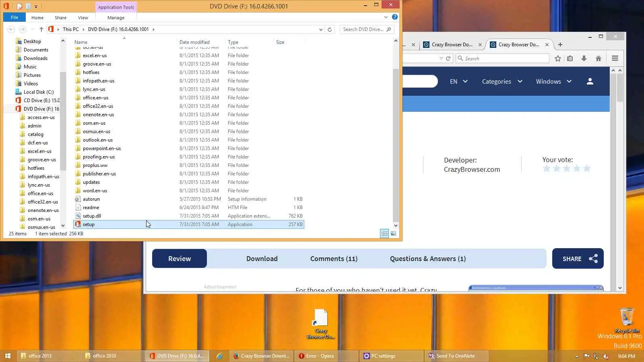Open the EN language dropdown

pos(459,81)
